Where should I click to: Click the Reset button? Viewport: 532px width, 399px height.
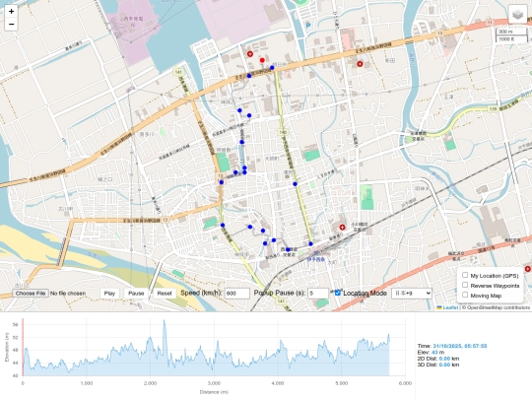click(x=165, y=294)
